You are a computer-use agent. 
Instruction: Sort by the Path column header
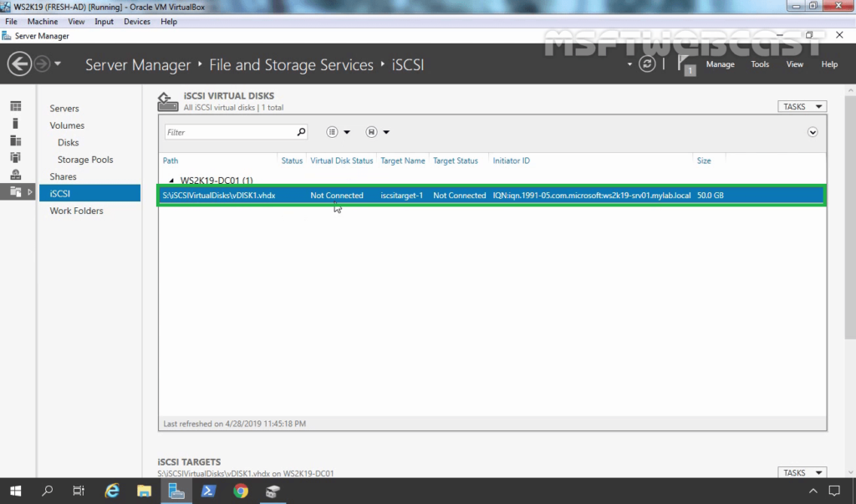(x=171, y=160)
